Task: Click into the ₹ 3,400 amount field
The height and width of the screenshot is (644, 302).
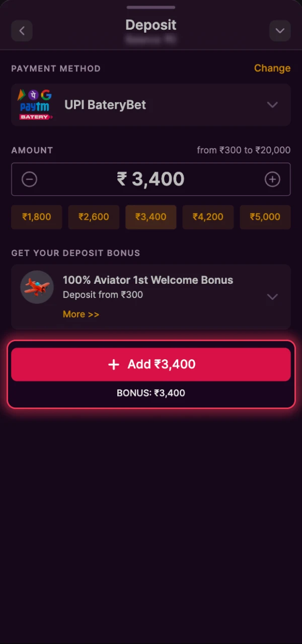Action: click(x=151, y=179)
